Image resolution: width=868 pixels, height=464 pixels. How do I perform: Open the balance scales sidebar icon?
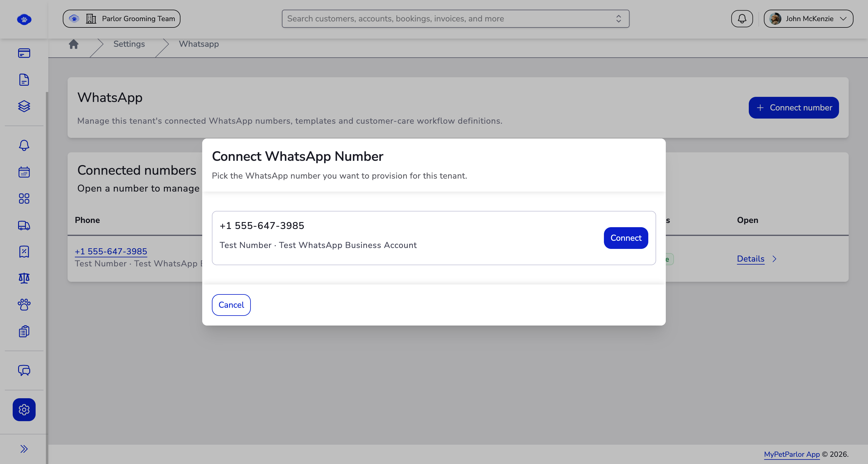click(24, 278)
